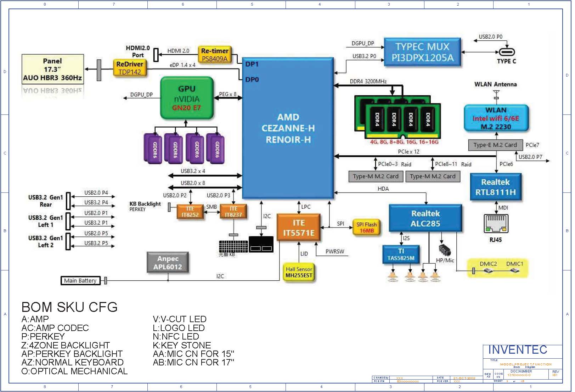Click the TYPEC MUX PI3DPX1205A block
Screen dimensions: 575x392
(x=422, y=52)
